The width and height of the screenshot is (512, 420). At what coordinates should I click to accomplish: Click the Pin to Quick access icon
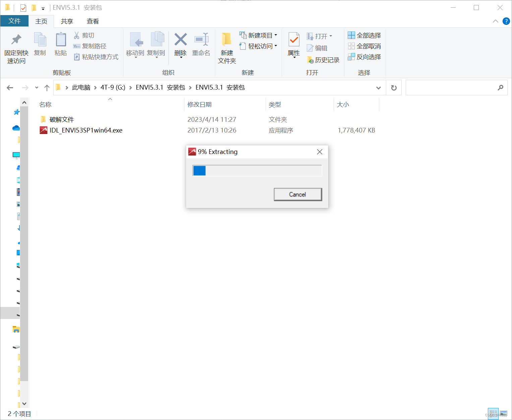pos(16,40)
